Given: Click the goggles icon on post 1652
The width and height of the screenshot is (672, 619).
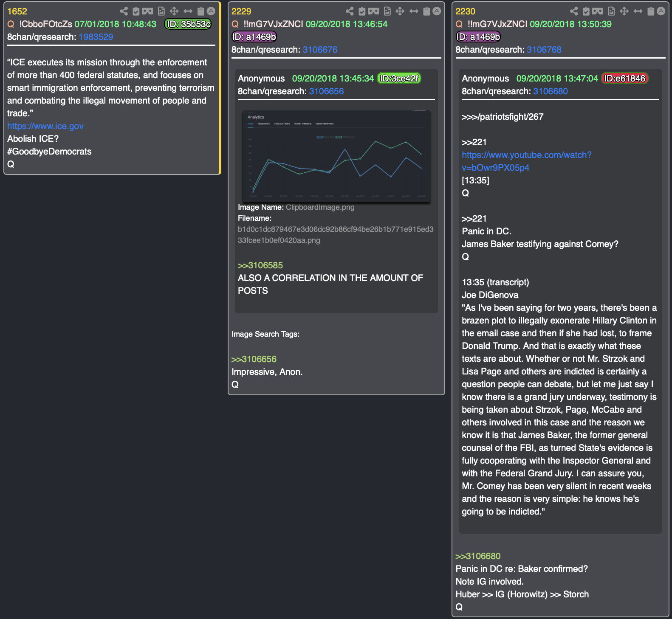Looking at the screenshot, I should pos(147,11).
